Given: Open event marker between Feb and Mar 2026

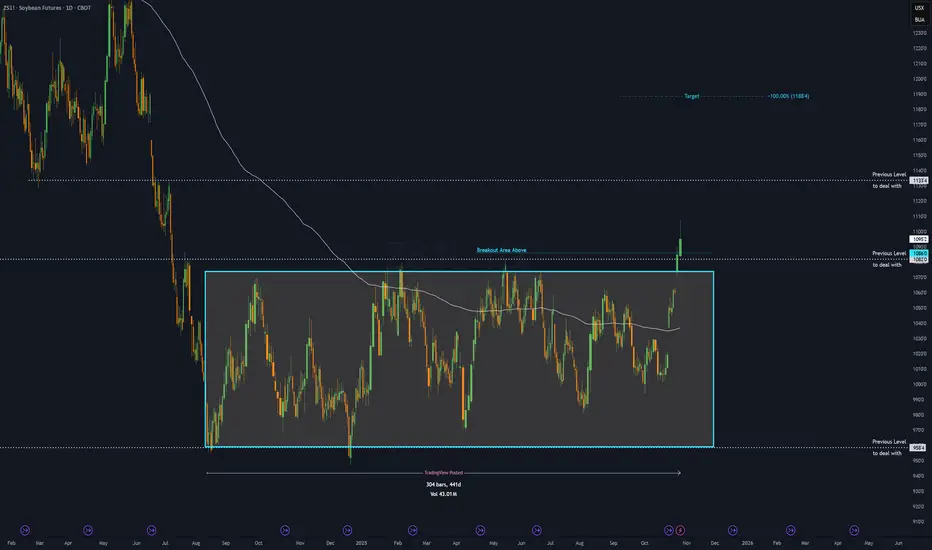Looking at the screenshot, I should (x=791, y=530).
